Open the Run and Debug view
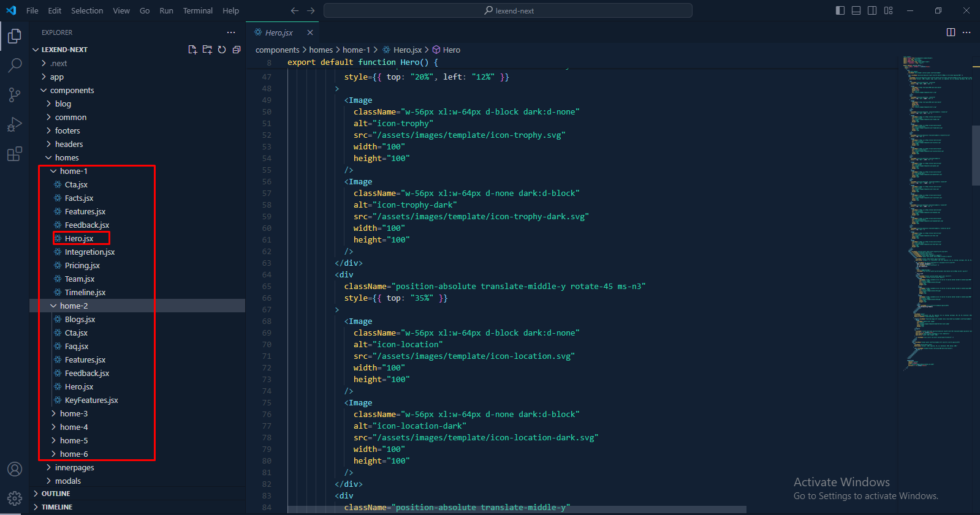 [15, 124]
